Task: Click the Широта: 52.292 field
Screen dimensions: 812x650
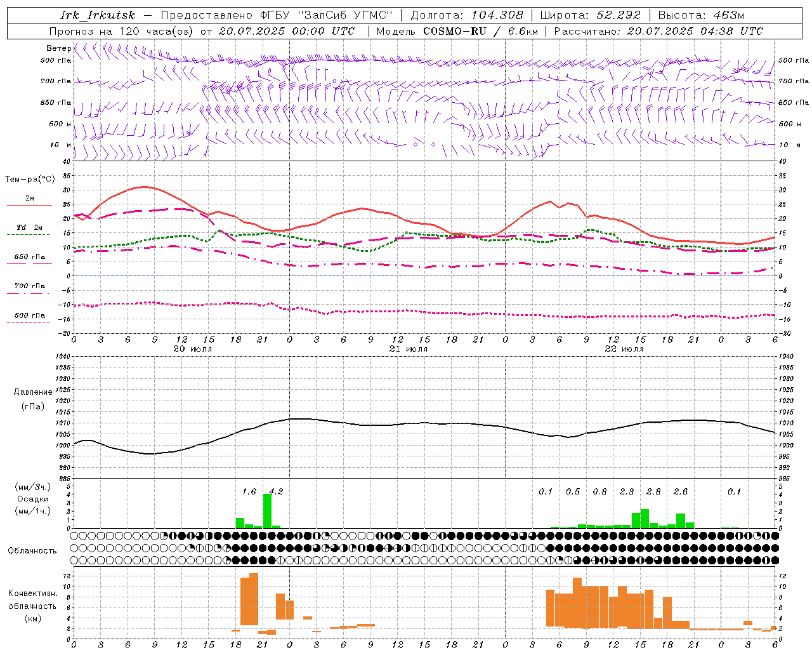Action: pyautogui.click(x=591, y=15)
